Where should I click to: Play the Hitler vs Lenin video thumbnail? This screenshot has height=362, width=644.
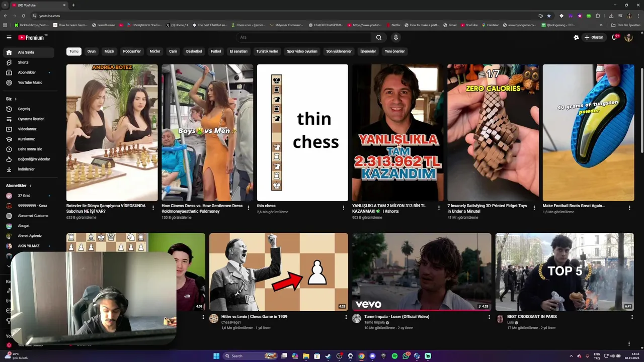[279, 272]
